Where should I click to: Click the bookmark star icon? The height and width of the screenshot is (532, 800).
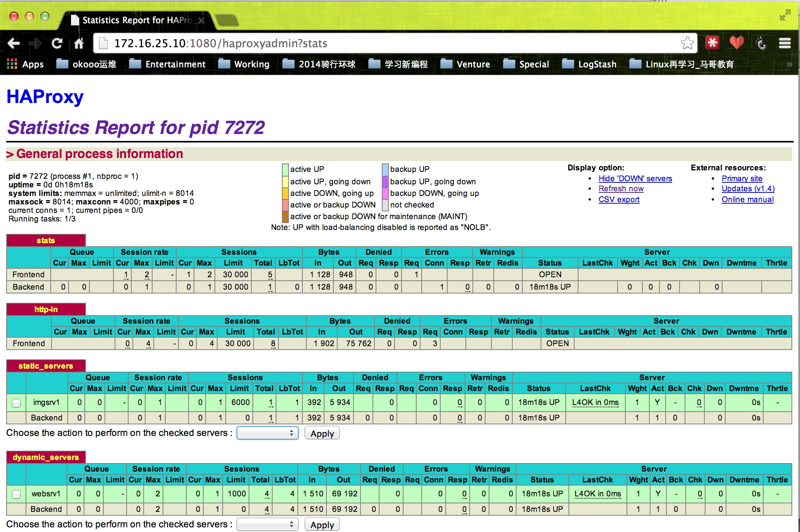tap(687, 43)
